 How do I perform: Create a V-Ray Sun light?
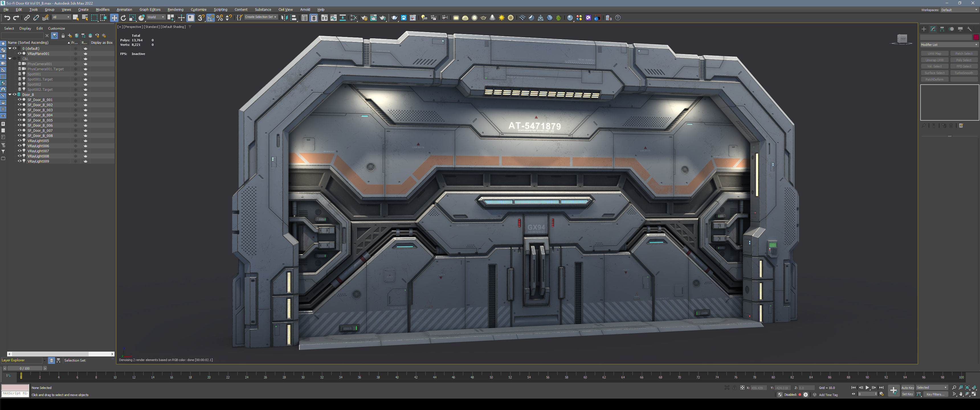coord(502,17)
